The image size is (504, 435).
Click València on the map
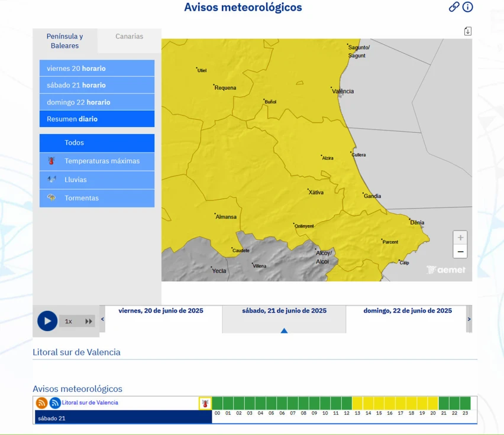(x=343, y=91)
